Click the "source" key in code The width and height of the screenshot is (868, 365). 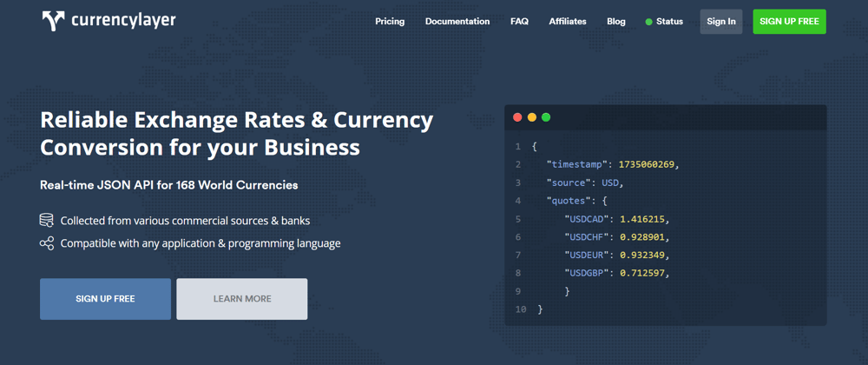tap(568, 182)
